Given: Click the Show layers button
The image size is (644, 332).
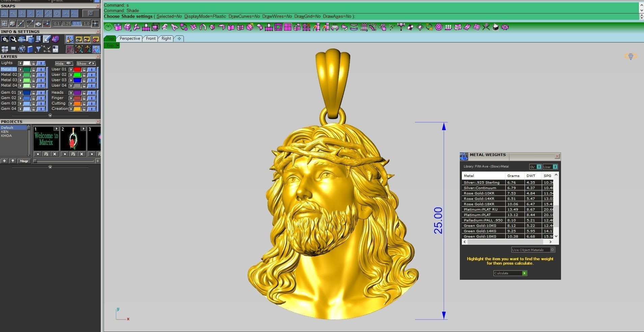Looking at the screenshot, I should (x=86, y=63).
